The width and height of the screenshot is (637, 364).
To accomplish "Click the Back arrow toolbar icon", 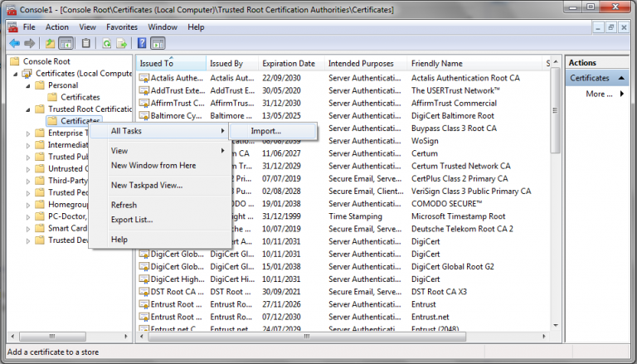I will (x=15, y=43).
